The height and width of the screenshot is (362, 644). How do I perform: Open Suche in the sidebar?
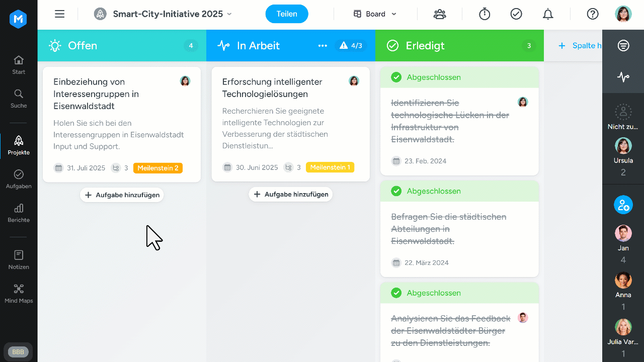click(19, 99)
